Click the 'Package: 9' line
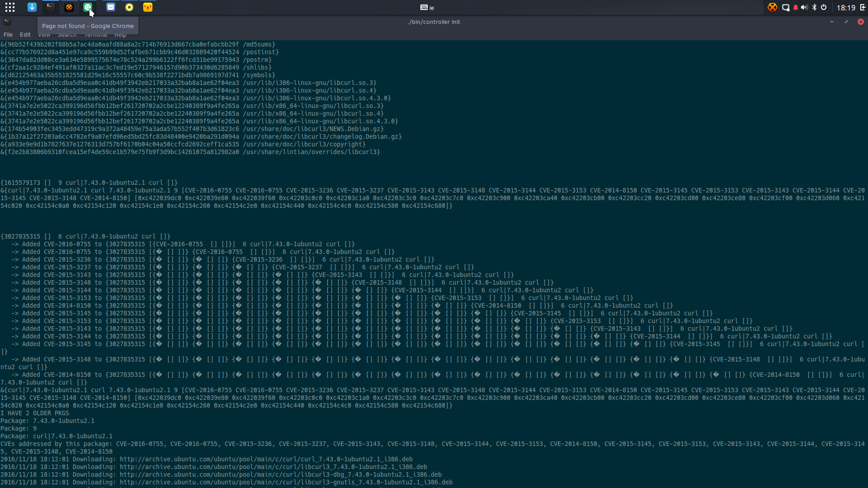This screenshot has height=488, width=868. (19, 428)
